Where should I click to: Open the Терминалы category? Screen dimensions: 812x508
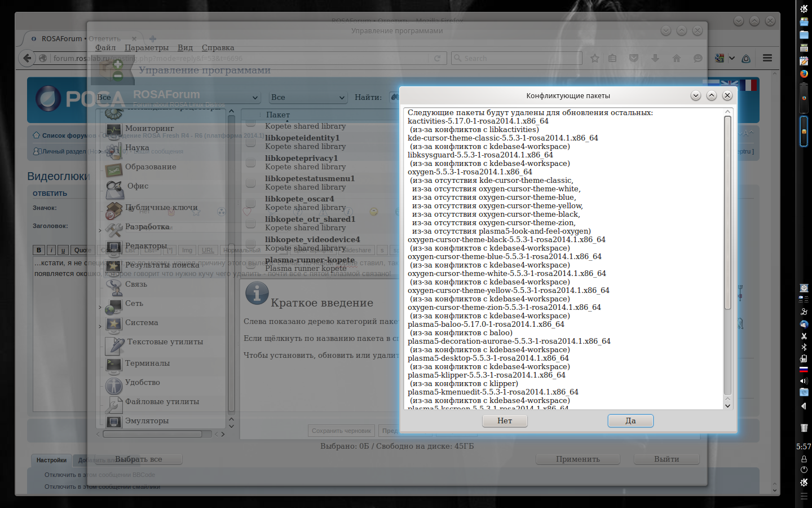click(147, 363)
